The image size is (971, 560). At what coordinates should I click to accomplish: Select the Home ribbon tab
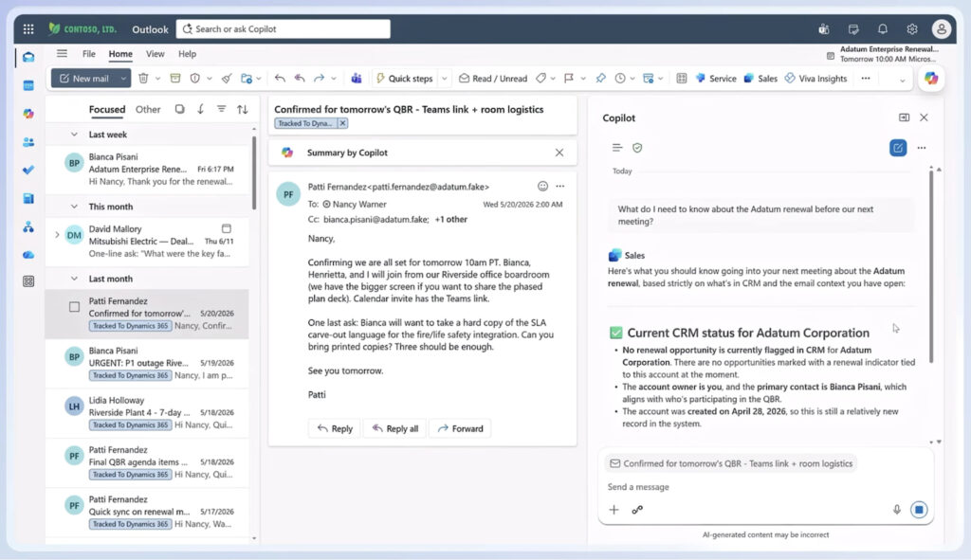[x=120, y=54]
